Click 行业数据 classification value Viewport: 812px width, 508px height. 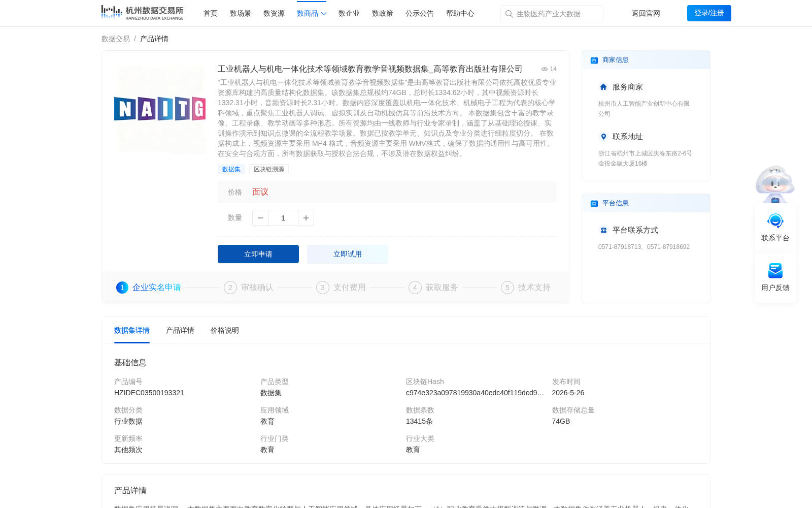128,421
